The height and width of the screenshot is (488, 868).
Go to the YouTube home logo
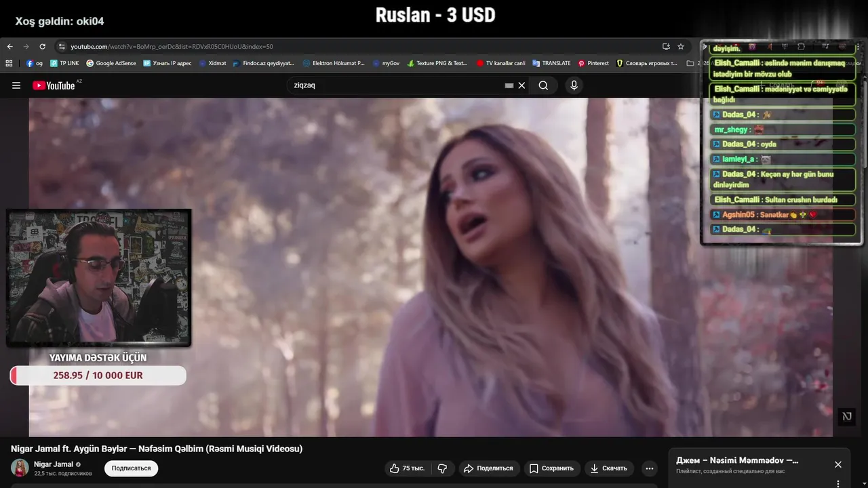54,85
